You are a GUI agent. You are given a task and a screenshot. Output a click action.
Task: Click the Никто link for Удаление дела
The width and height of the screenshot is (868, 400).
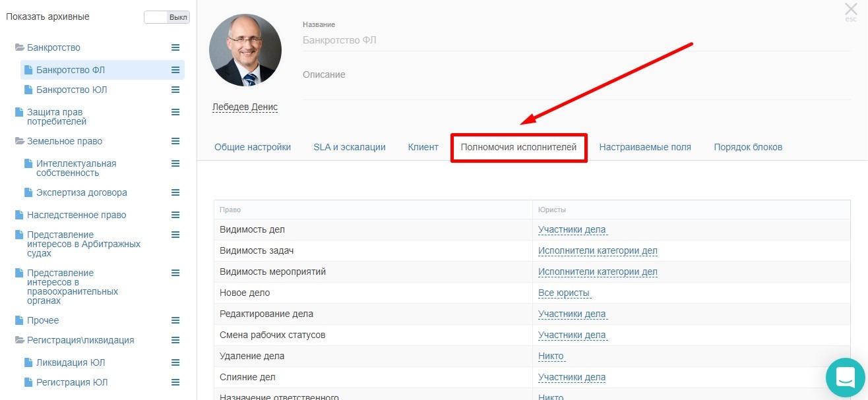click(x=551, y=356)
